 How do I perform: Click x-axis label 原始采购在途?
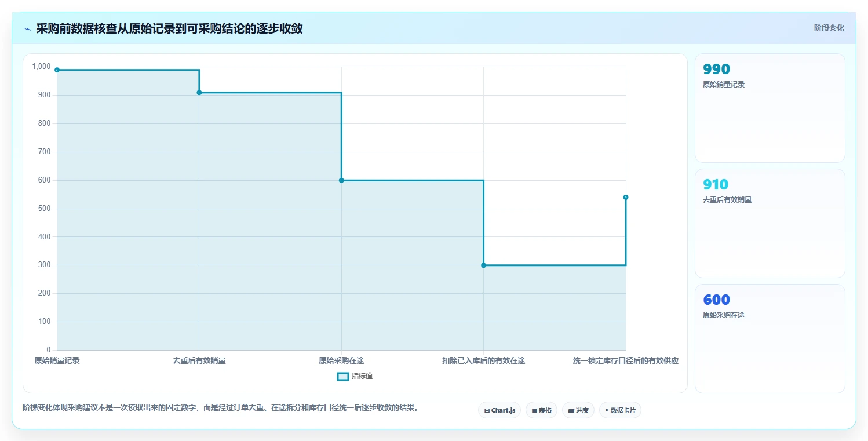341,360
